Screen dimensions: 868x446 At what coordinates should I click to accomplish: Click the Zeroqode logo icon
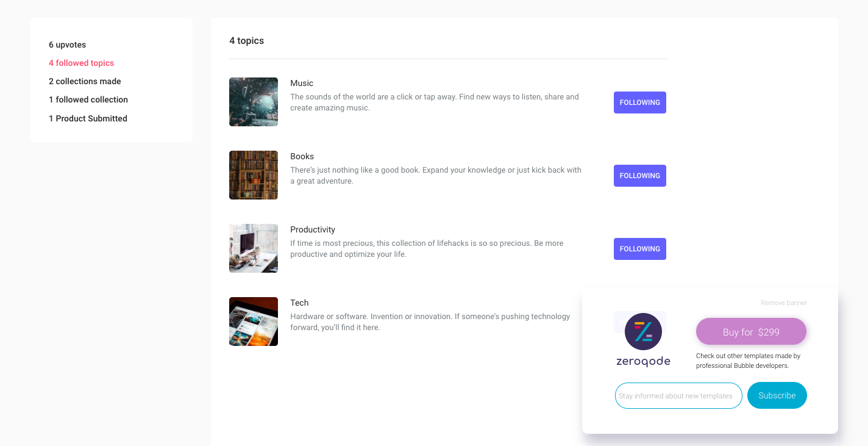643,331
